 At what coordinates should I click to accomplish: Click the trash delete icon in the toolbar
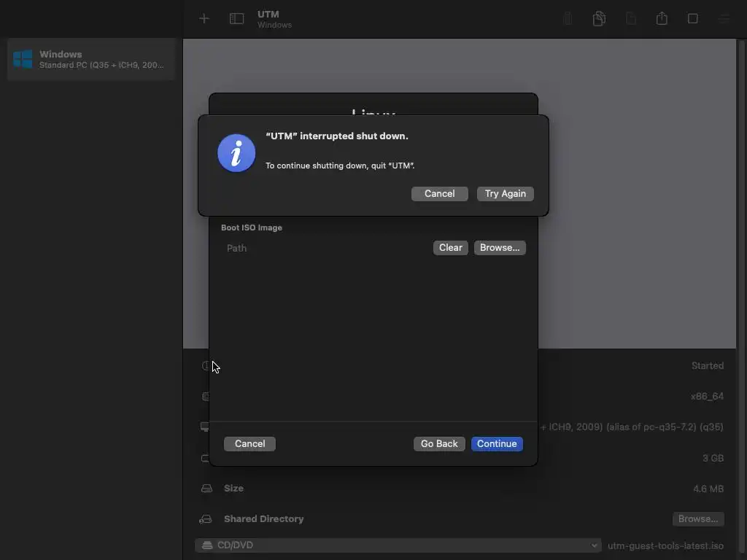click(x=568, y=18)
